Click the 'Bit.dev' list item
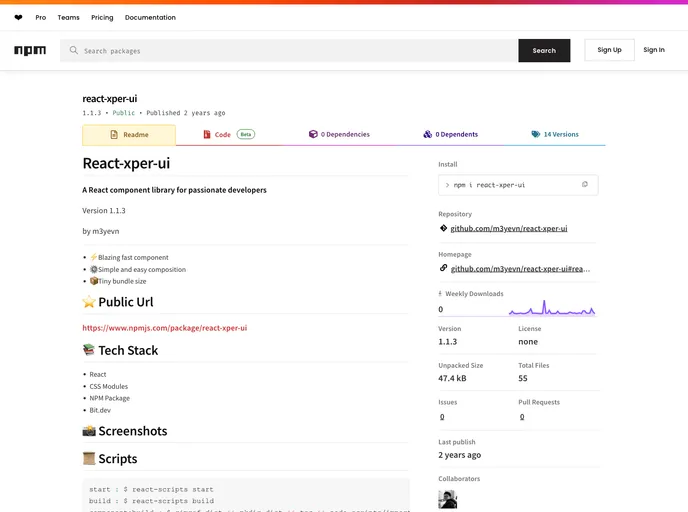The width and height of the screenshot is (688, 512). (100, 410)
